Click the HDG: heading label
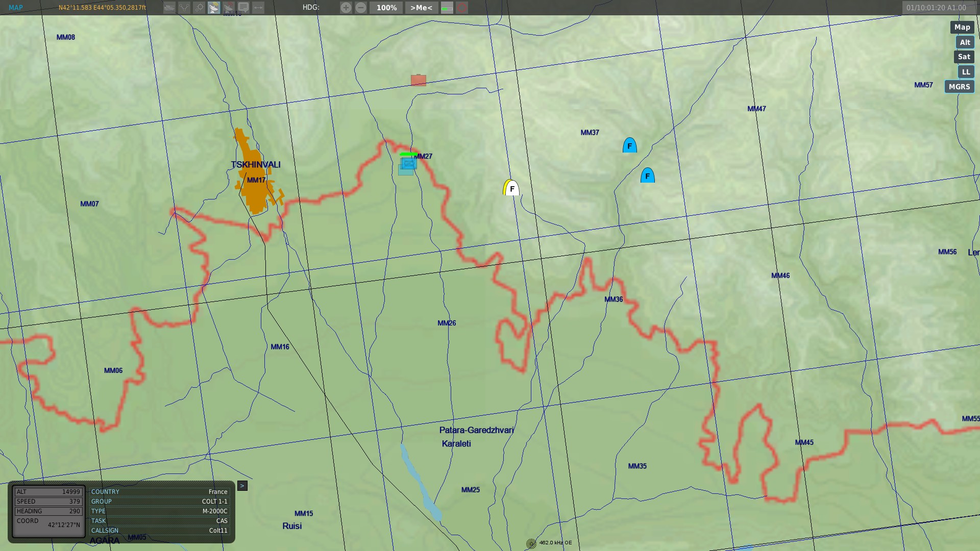 311,8
